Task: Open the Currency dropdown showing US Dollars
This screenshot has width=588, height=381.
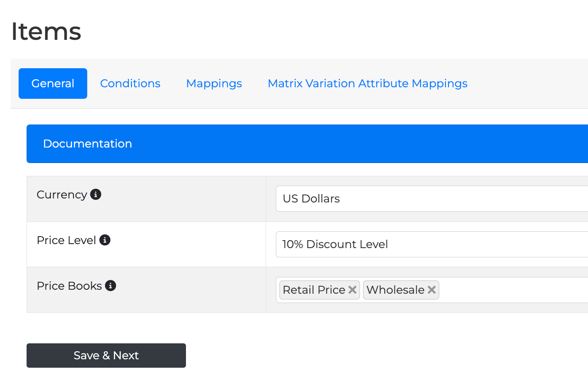Action: [x=431, y=198]
